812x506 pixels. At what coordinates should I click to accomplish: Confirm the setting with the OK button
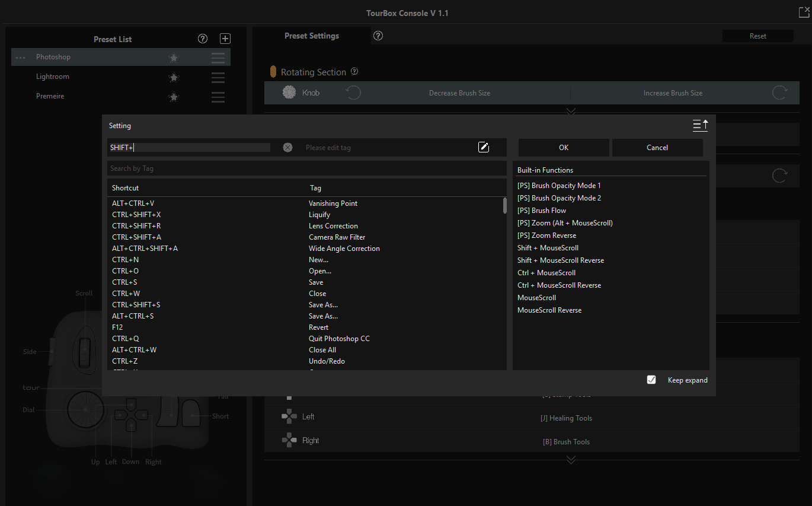pyautogui.click(x=563, y=147)
